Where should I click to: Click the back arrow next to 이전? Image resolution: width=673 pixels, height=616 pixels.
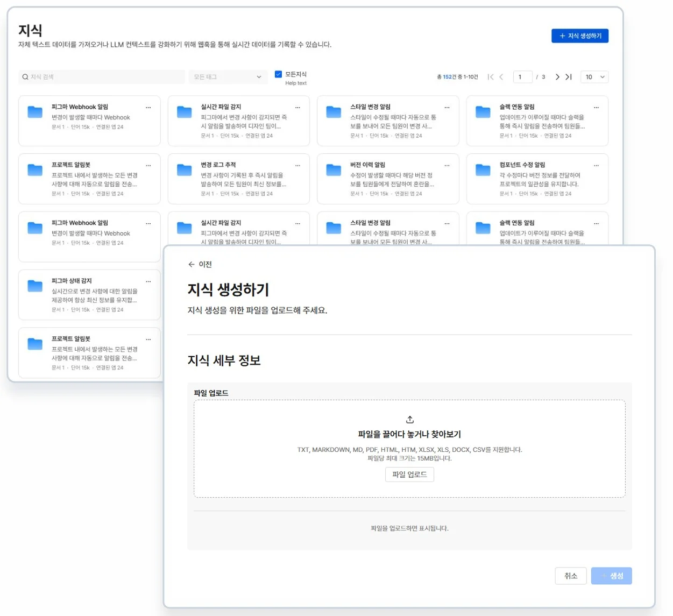[191, 264]
